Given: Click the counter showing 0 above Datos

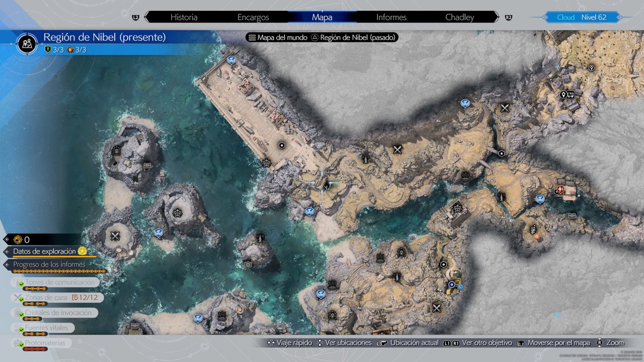Looking at the screenshot, I should coord(27,240).
